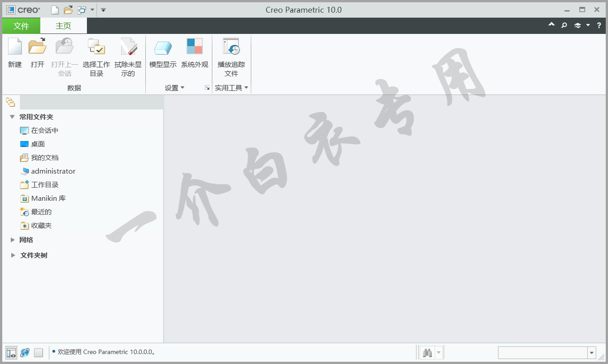Click the 打开 ribbon button

click(x=38, y=53)
